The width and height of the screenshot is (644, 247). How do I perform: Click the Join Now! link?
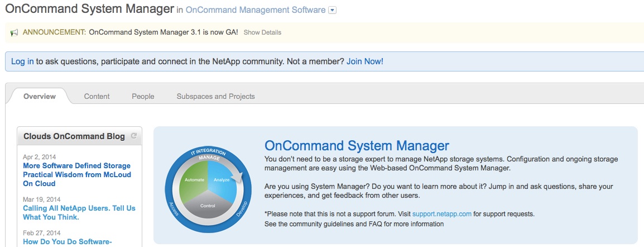364,61
